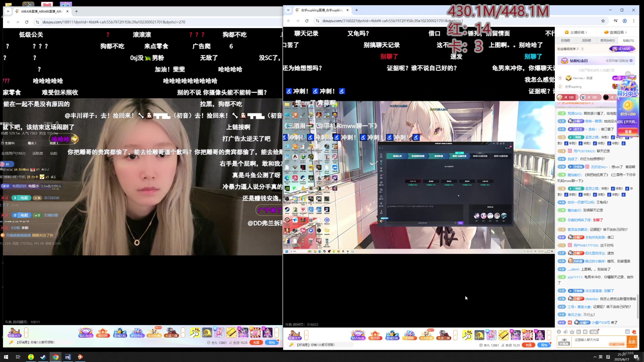Switch to 贵宾(6401) tab
The width and height of the screenshot is (644, 362).
point(607,41)
